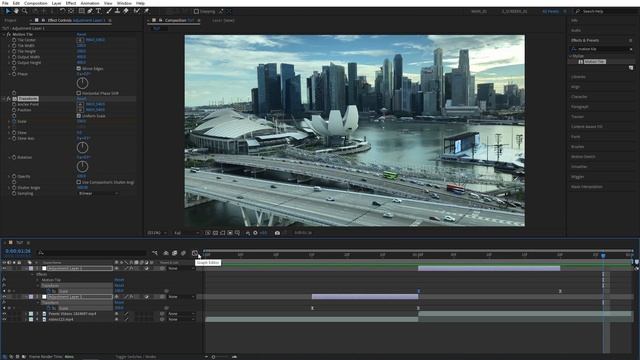The width and height of the screenshot is (640, 360).
Task: Select the Clone Stamp tool
Action: click(x=117, y=11)
